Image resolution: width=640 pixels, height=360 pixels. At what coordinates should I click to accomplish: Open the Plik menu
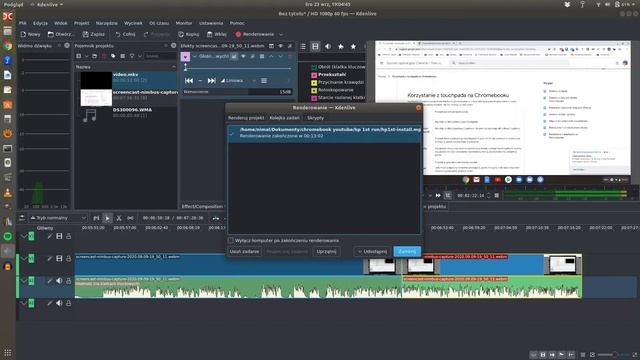pyautogui.click(x=22, y=23)
